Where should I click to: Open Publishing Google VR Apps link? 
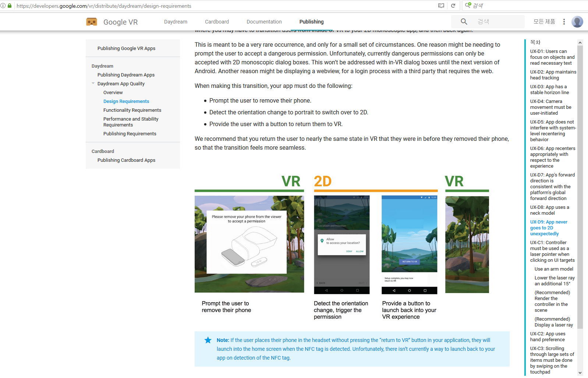(126, 49)
